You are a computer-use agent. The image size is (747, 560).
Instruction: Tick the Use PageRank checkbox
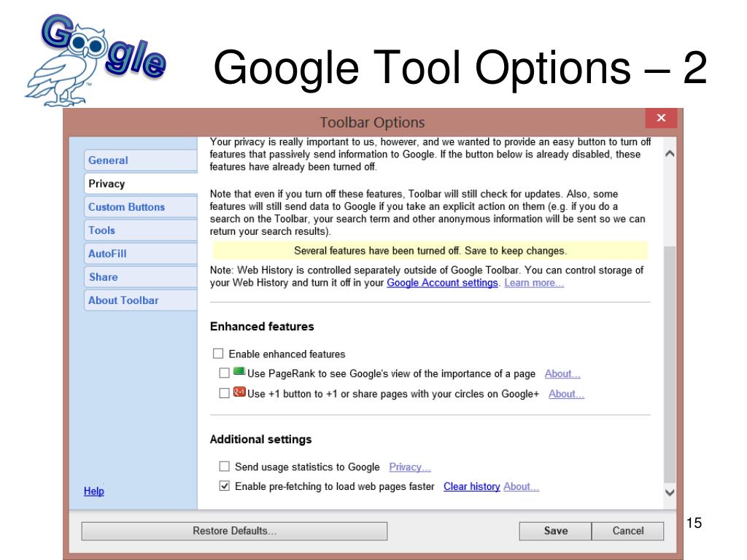[225, 373]
